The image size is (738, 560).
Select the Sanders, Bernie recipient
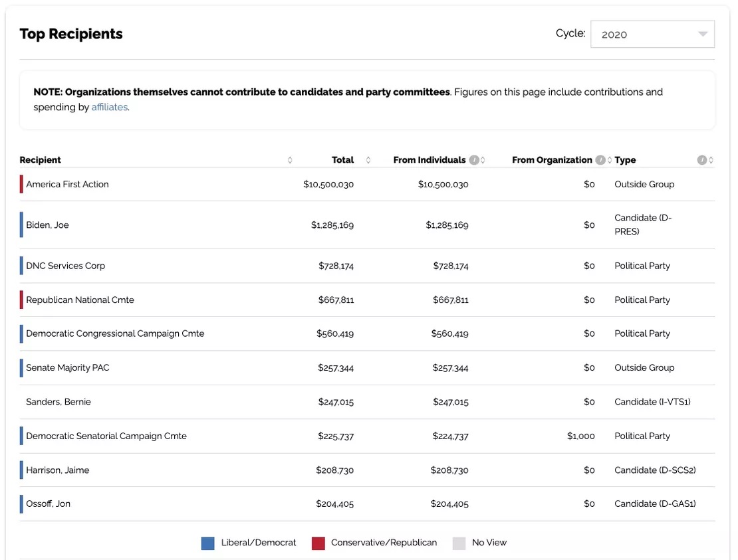coord(59,402)
